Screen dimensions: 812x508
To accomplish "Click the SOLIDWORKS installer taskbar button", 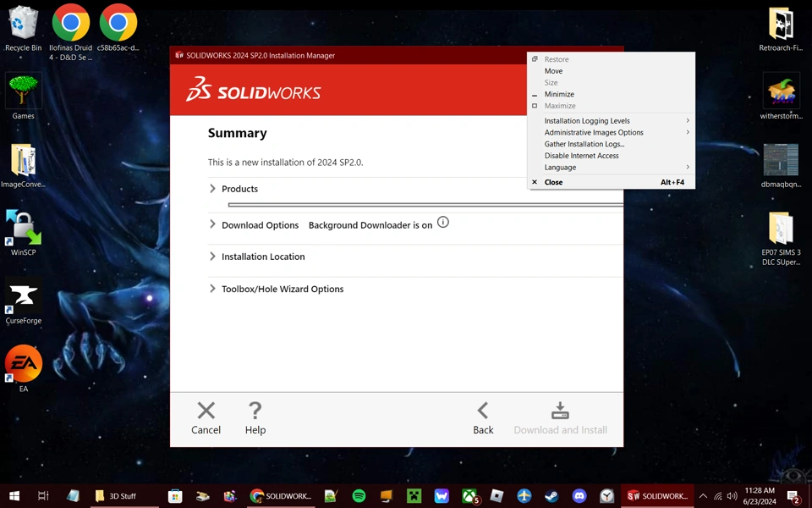I will pyautogui.click(x=658, y=496).
